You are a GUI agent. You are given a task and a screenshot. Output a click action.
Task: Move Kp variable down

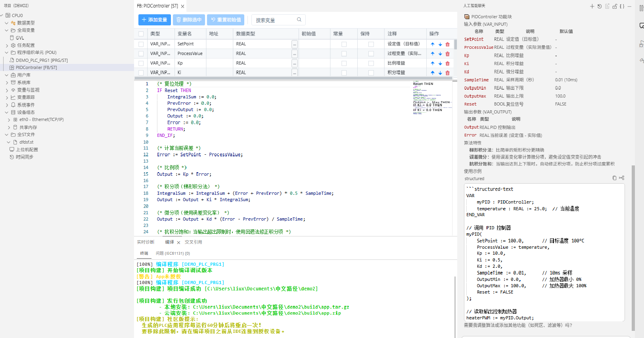coord(440,63)
